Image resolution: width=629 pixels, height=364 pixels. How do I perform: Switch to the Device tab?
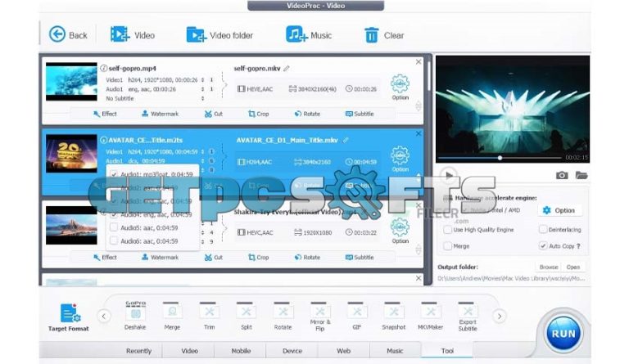292,351
